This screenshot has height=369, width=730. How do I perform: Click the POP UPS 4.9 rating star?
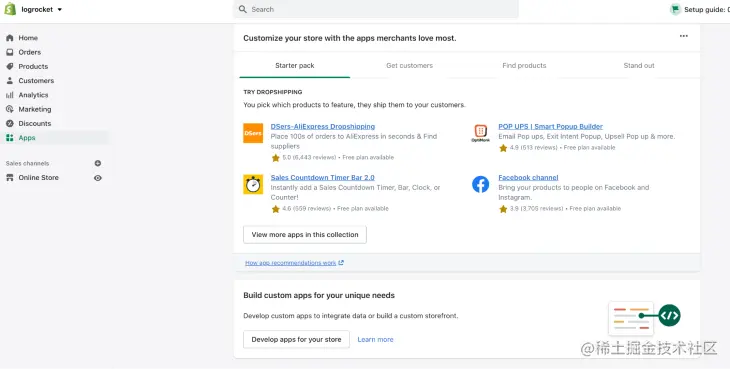[x=503, y=148]
